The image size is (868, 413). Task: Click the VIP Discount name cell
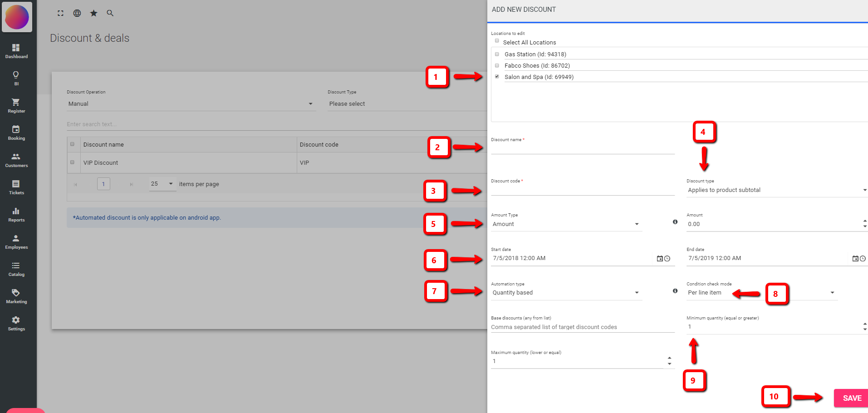click(189, 162)
